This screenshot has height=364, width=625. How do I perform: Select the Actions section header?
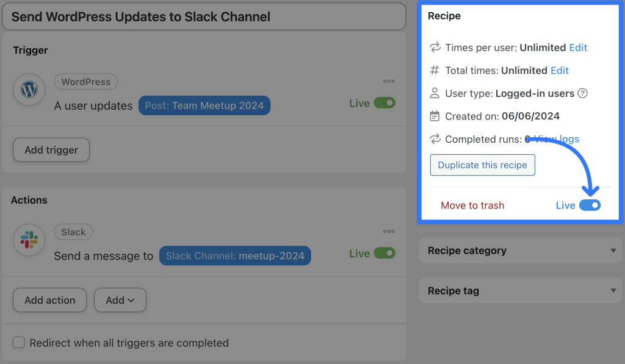[x=30, y=200]
